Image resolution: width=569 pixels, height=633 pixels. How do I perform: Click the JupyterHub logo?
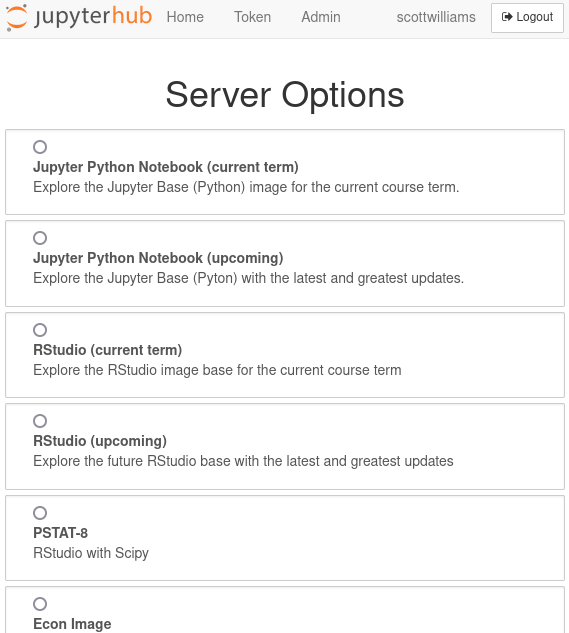79,17
